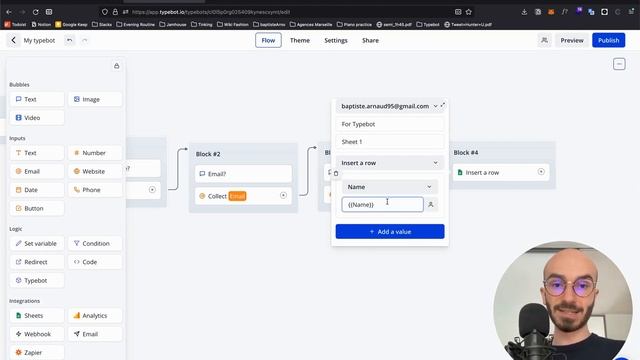Click the Block #4 title
The width and height of the screenshot is (640, 360).
[x=466, y=152]
